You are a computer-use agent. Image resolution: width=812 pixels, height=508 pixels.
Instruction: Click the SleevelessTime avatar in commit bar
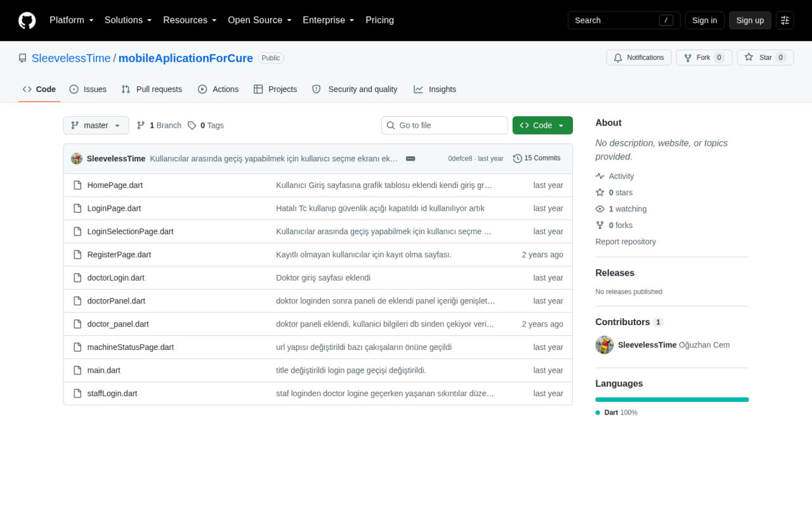pyautogui.click(x=77, y=158)
